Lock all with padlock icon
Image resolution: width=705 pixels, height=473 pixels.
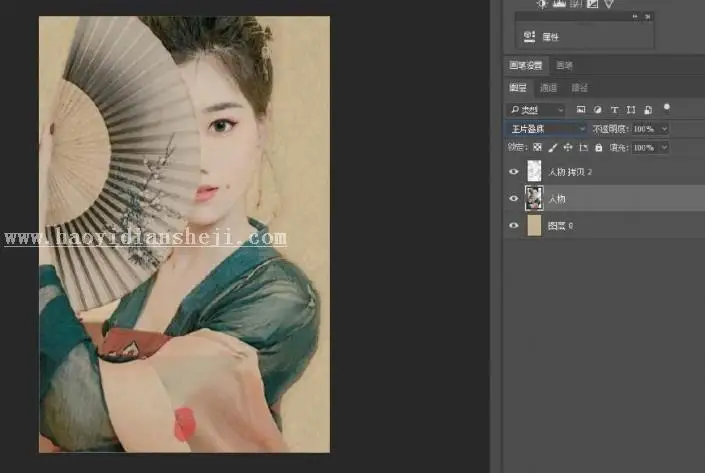coord(598,147)
